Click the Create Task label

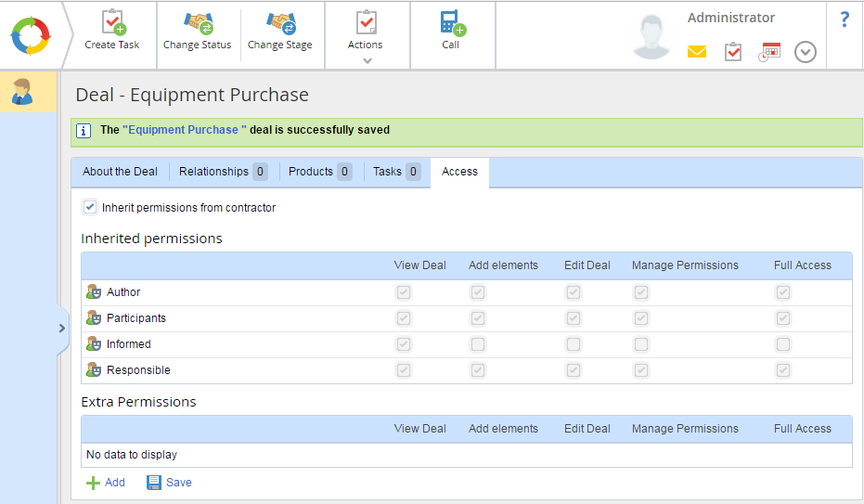pos(112,45)
